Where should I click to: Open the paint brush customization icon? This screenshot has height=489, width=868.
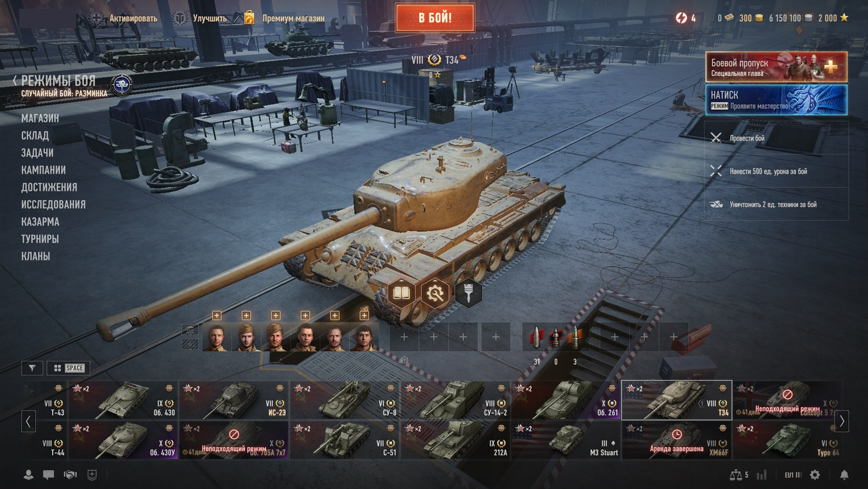click(468, 294)
